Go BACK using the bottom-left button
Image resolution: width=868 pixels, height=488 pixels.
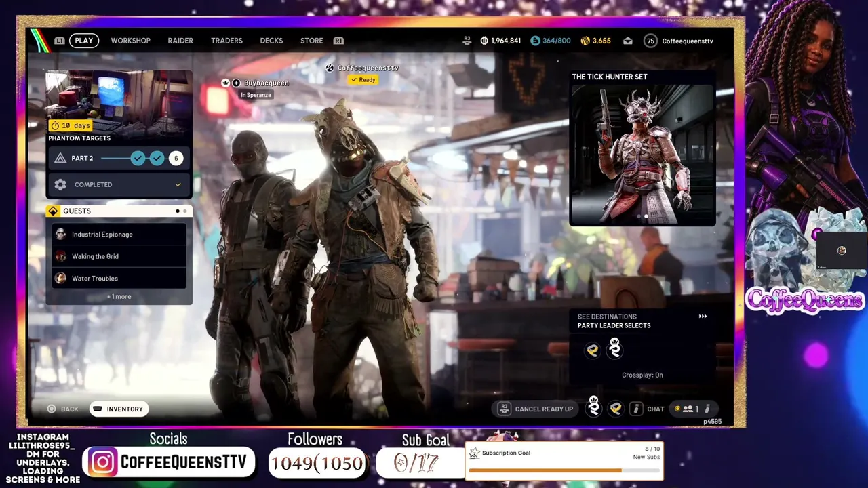[x=62, y=409]
